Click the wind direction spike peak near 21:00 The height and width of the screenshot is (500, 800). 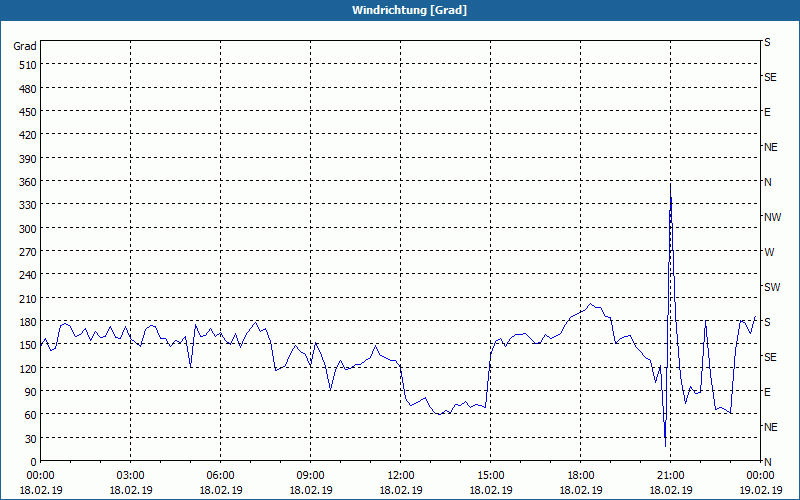coord(670,185)
